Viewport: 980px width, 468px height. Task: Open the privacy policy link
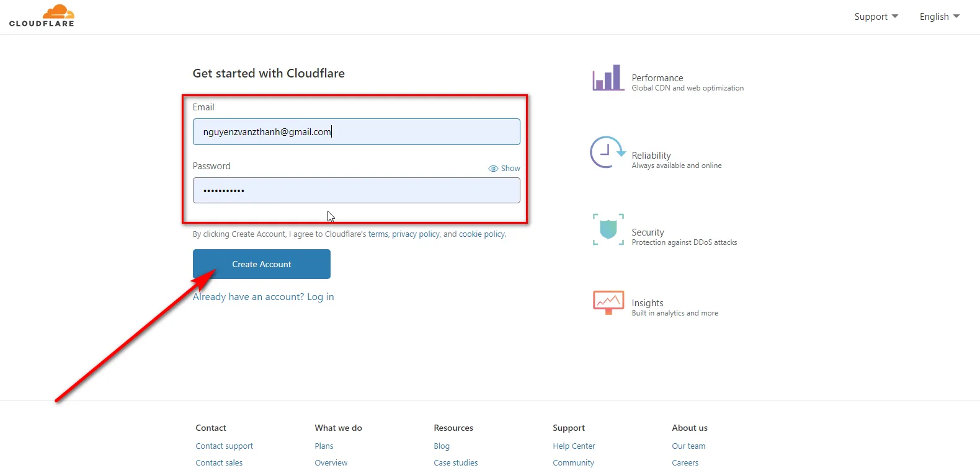[416, 234]
